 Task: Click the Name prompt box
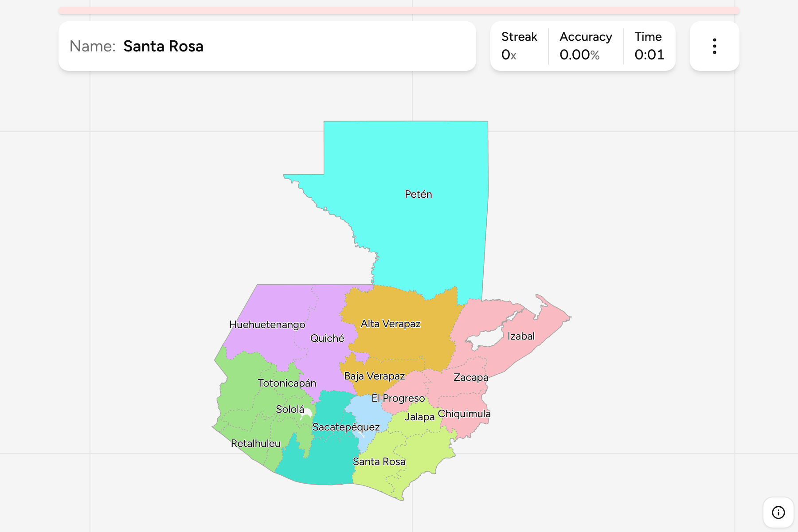click(267, 46)
